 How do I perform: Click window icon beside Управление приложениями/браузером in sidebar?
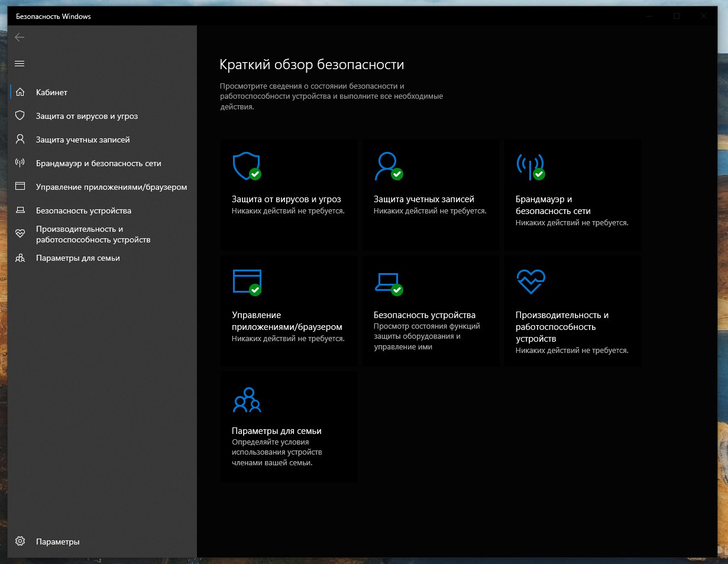[x=20, y=187]
